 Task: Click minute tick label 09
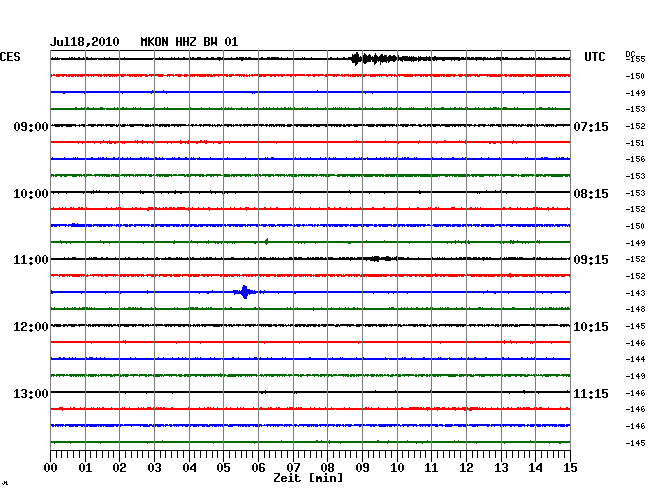(362, 468)
